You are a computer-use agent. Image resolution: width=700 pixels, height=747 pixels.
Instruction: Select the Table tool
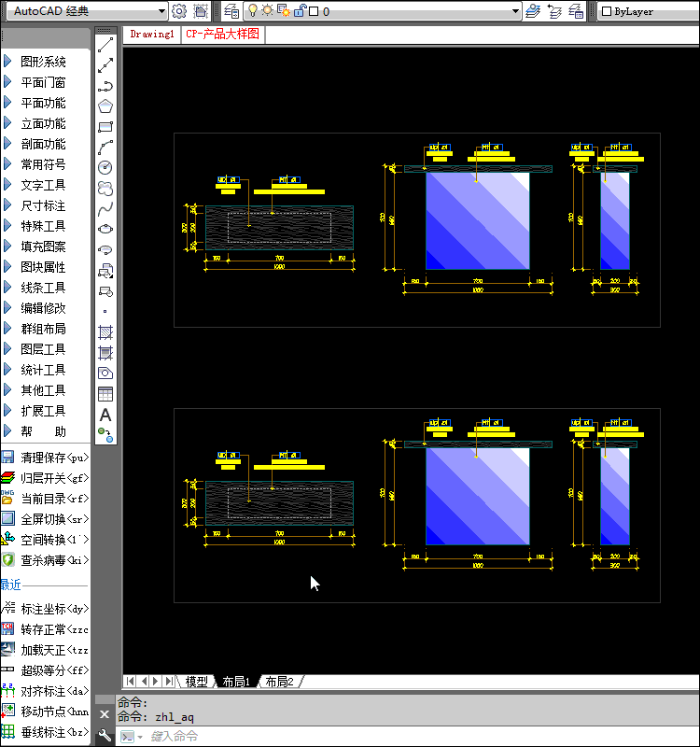coord(105,393)
